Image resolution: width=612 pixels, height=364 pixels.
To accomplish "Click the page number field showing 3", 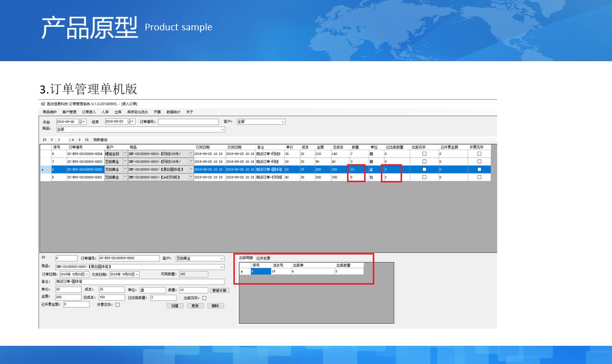I will pyautogui.click(x=62, y=140).
